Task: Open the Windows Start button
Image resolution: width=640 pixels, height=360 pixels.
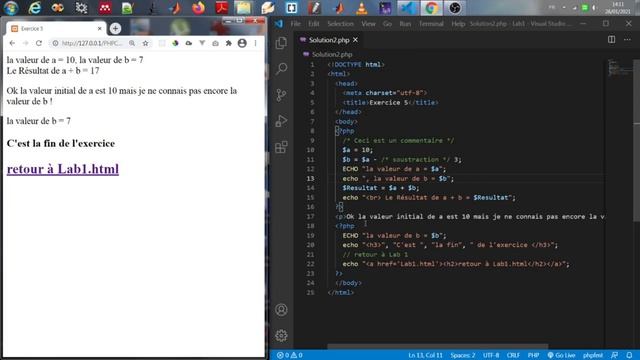Action: (x=11, y=8)
